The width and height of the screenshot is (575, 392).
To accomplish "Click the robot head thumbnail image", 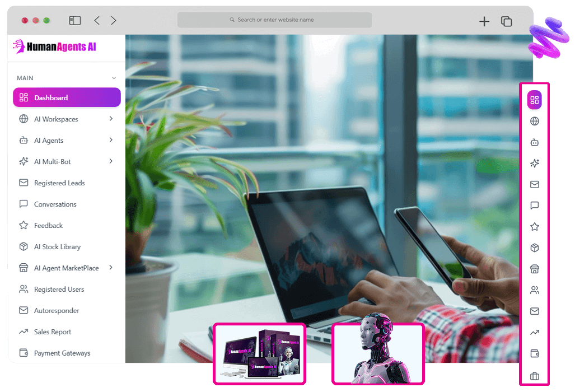I will (x=378, y=353).
